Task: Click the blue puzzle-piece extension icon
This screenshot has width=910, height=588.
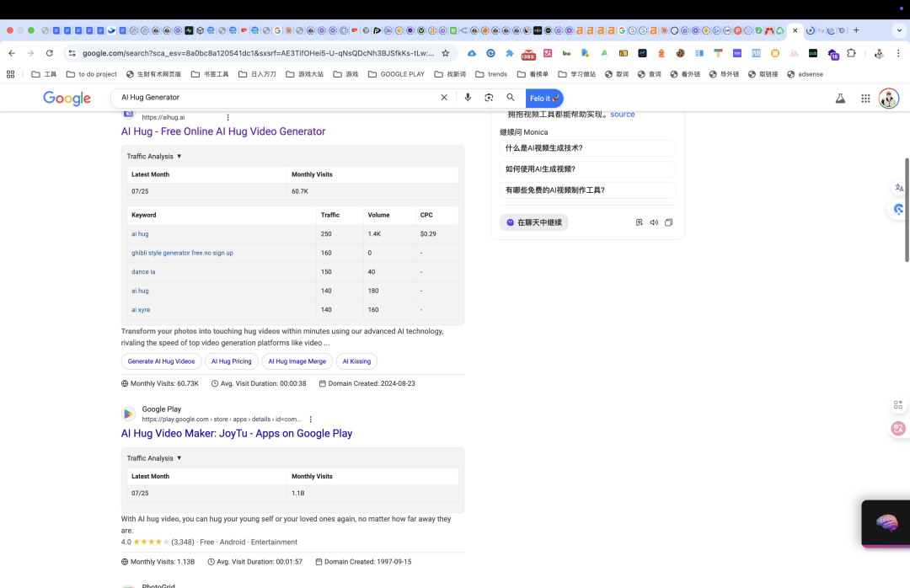Action: tap(510, 53)
